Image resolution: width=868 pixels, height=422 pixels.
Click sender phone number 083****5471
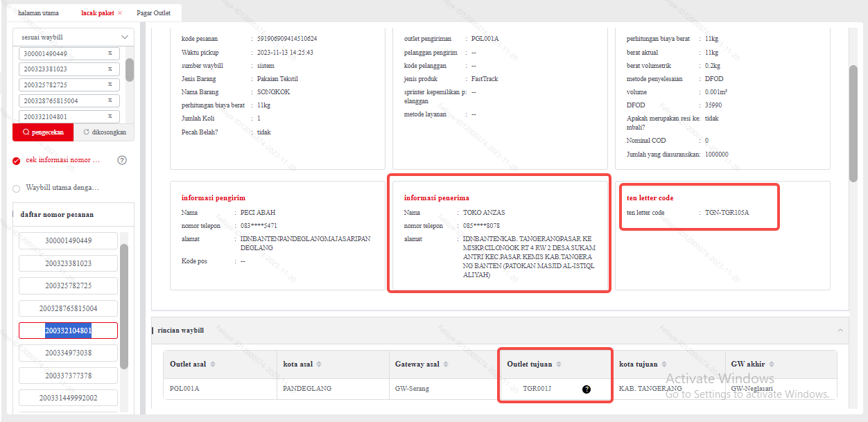tap(259, 226)
